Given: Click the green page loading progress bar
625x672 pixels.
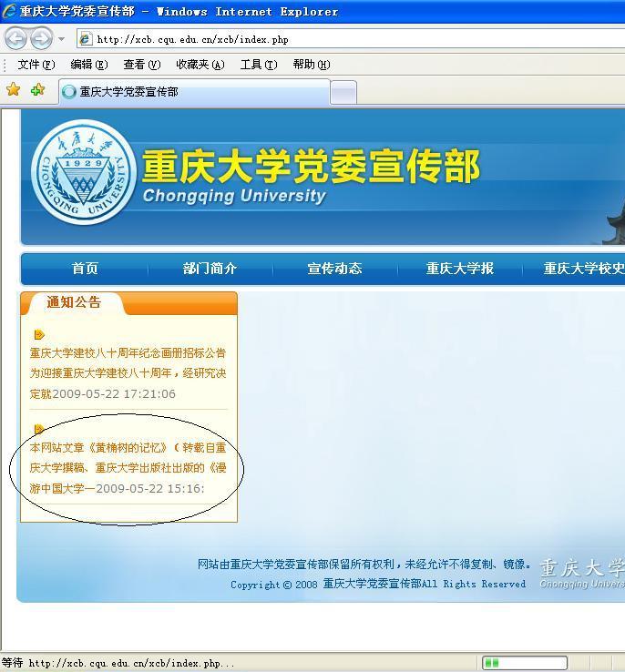Looking at the screenshot, I should click(x=525, y=663).
